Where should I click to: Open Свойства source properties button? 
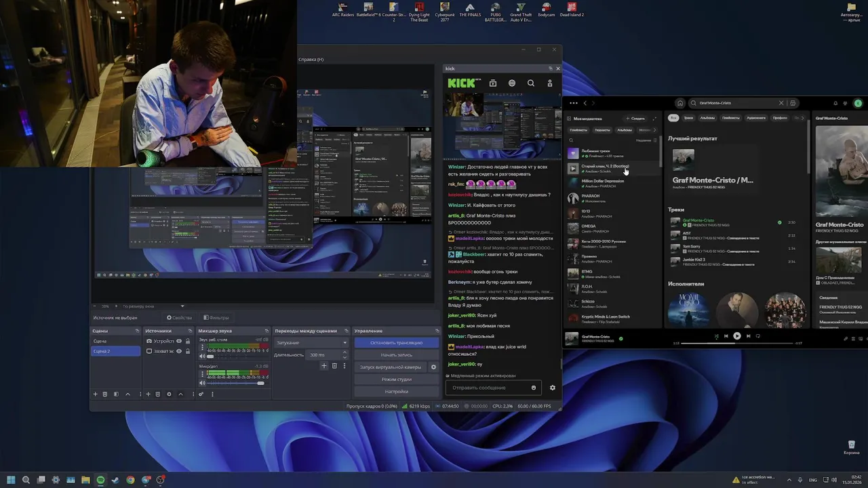(x=180, y=318)
